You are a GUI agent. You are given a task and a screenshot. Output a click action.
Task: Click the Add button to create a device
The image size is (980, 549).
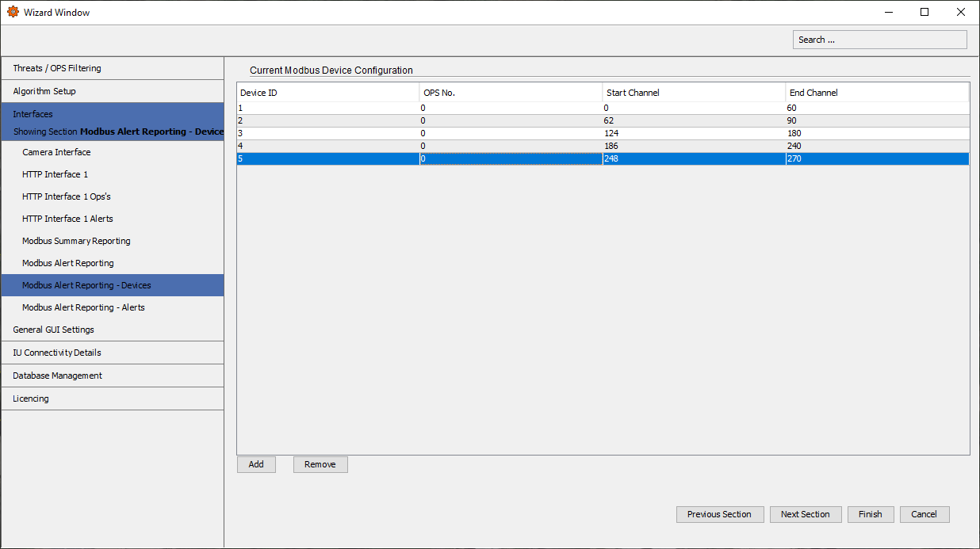[256, 464]
